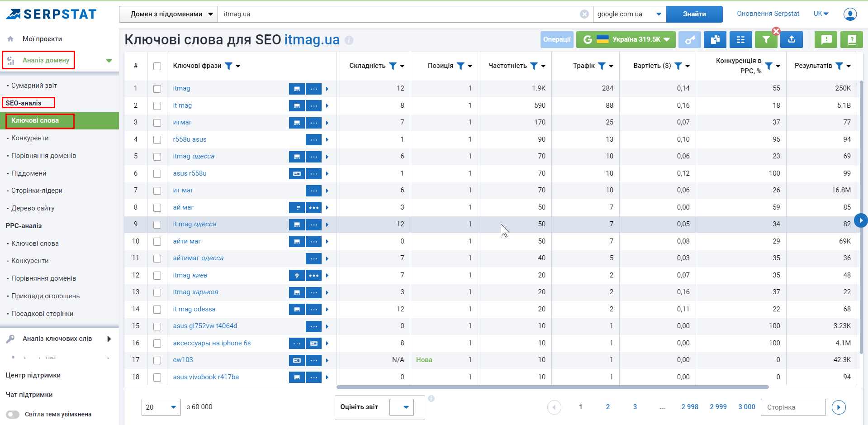
Task: Open info icon next to Оцініть звіт
Action: [x=432, y=399]
